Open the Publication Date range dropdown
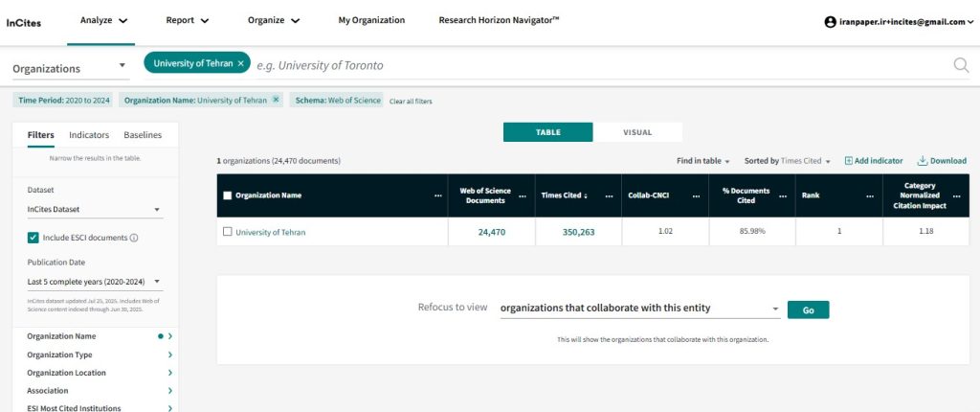 click(94, 282)
